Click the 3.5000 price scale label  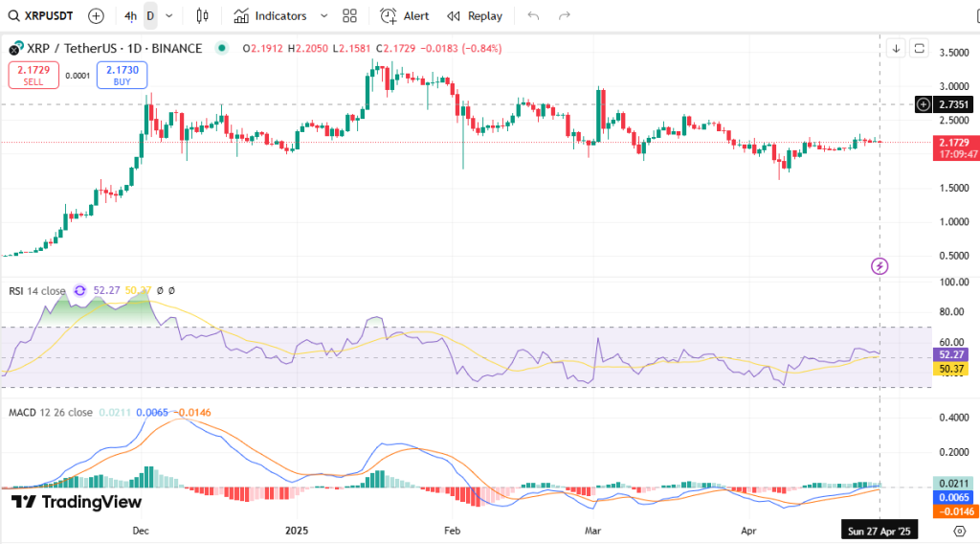click(x=954, y=53)
